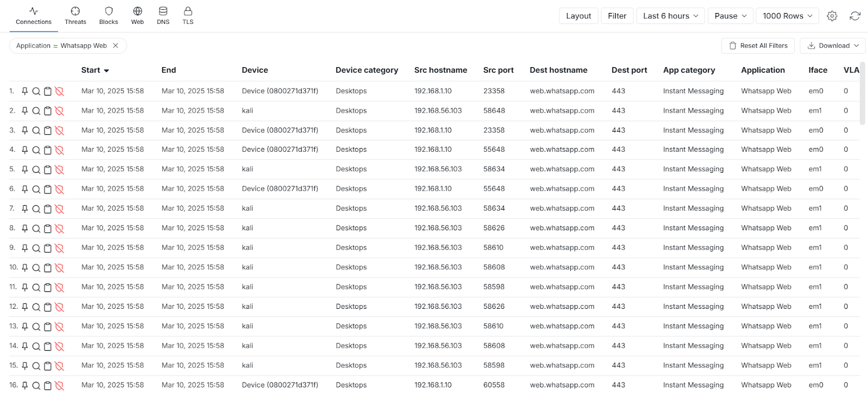Open the Filter button
This screenshot has width=868, height=395.
pyautogui.click(x=617, y=16)
